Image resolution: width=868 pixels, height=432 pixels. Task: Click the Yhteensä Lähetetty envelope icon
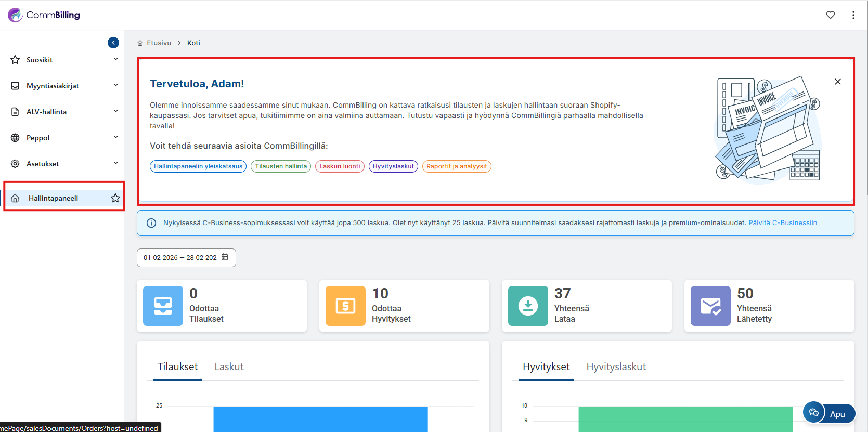click(710, 306)
